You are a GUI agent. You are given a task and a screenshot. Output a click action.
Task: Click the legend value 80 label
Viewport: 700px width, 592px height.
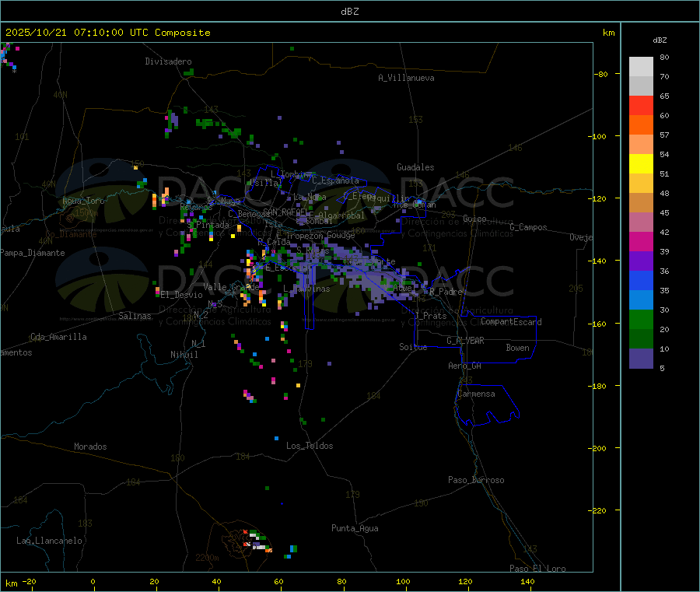click(x=664, y=57)
